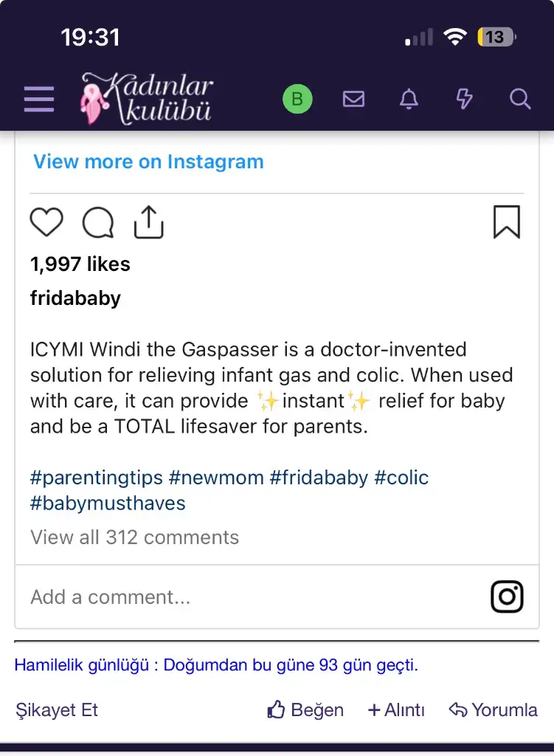Click Şikayet Et to report post
This screenshot has height=756, width=554.
(x=57, y=710)
